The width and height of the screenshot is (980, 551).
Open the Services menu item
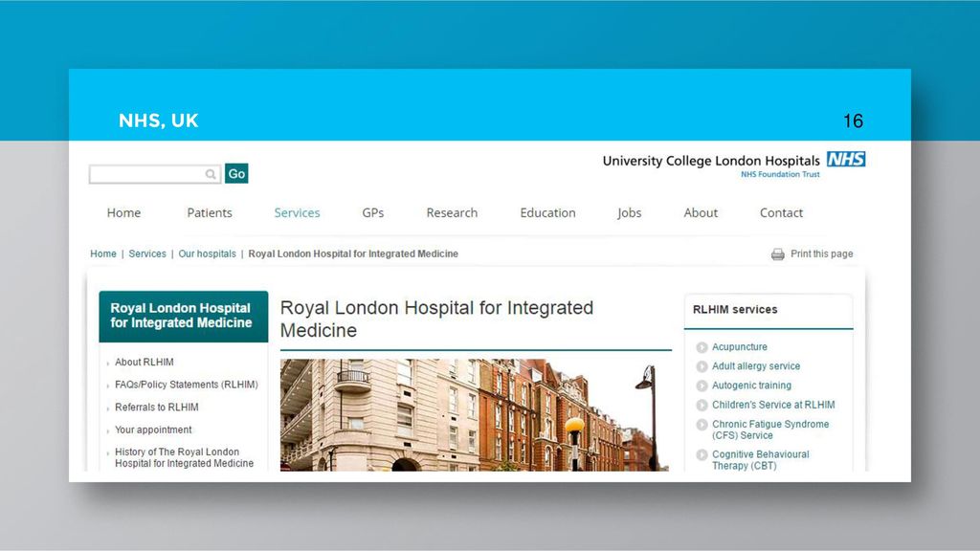click(x=297, y=213)
